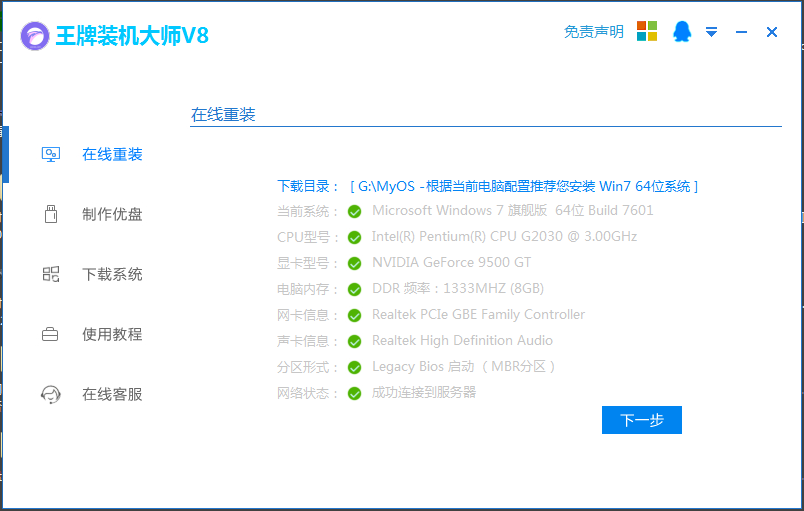Click the 在线重装 section heading
804x511 pixels.
(x=223, y=114)
